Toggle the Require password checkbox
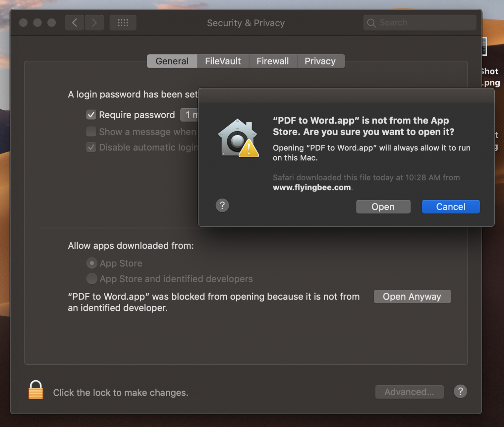The width and height of the screenshot is (504, 427). click(x=91, y=115)
